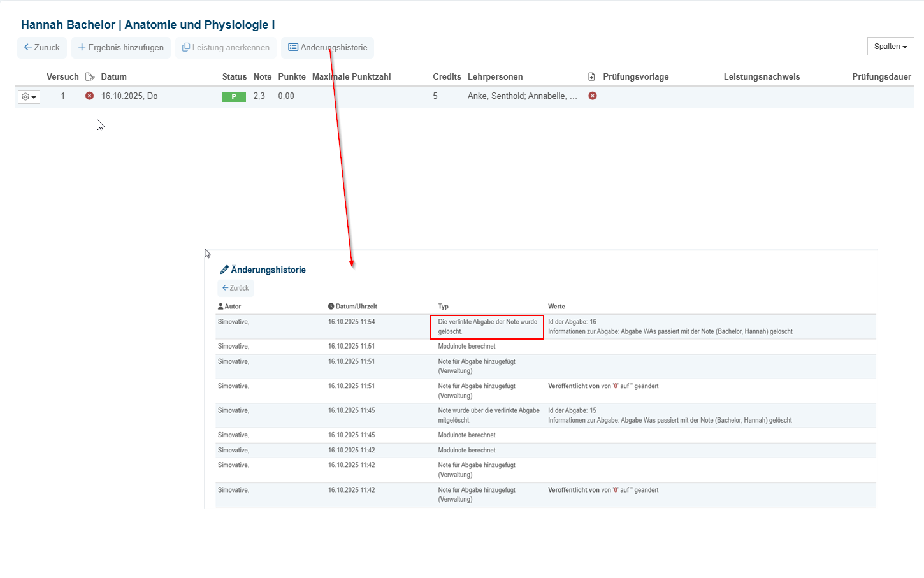
Task: Click the Lehrpersonen column header
Action: pos(495,76)
